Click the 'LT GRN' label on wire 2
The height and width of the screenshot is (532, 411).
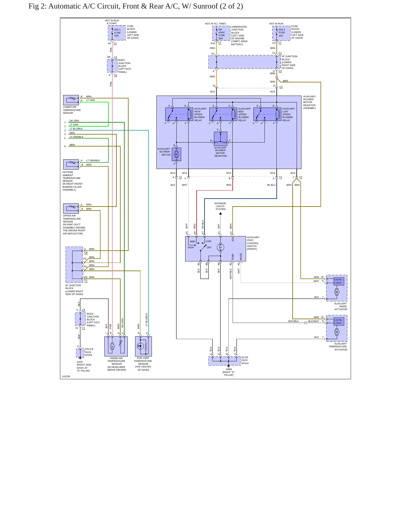pos(74,125)
